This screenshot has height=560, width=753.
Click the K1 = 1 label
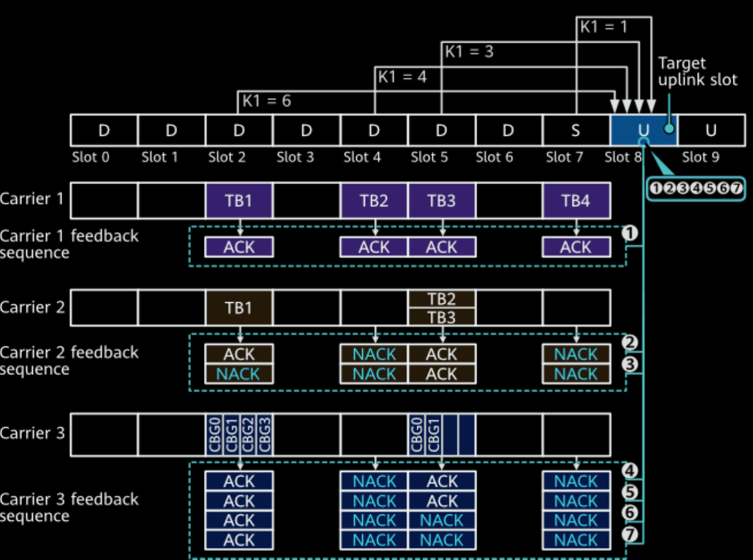[x=603, y=27]
